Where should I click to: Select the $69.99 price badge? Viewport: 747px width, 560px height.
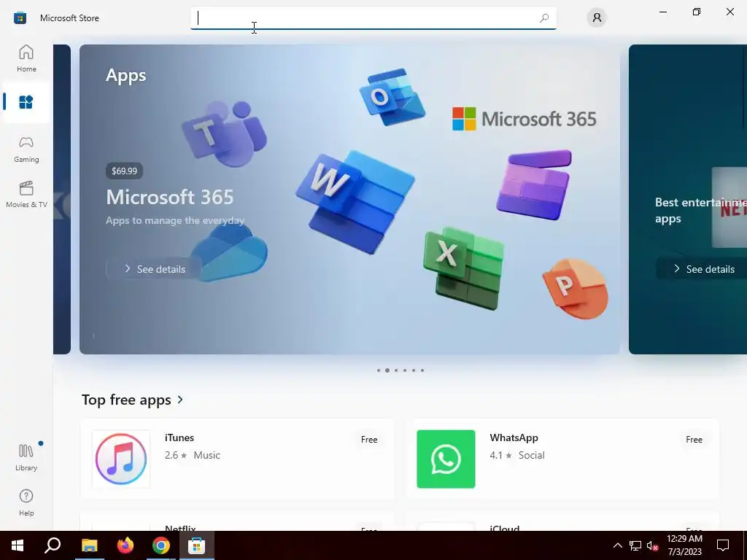point(124,171)
